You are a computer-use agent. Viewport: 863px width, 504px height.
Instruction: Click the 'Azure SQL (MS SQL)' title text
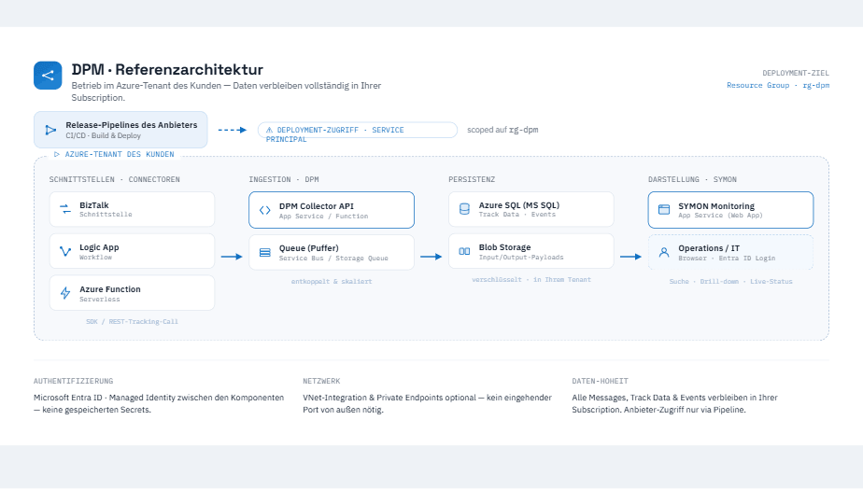(x=519, y=205)
